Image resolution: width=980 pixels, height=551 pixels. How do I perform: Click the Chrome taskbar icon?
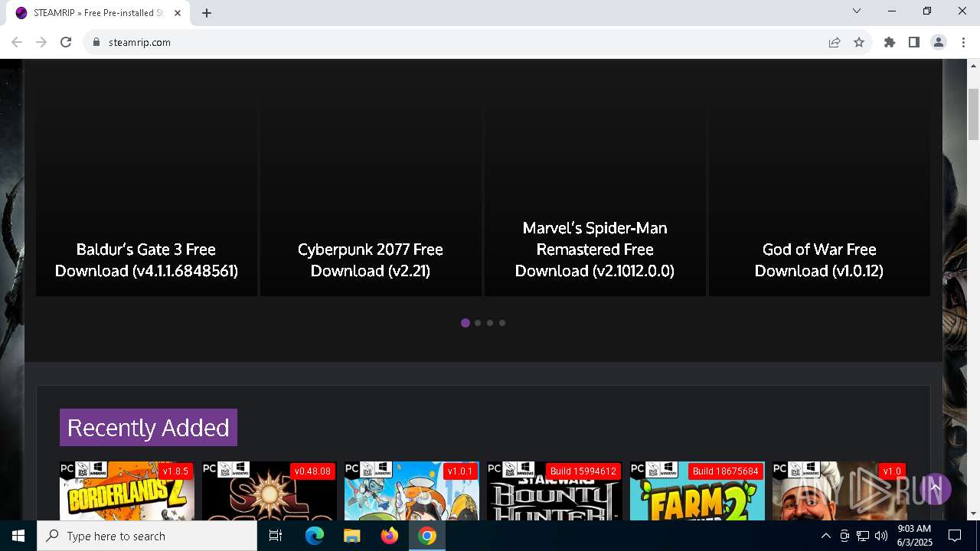pyautogui.click(x=427, y=536)
